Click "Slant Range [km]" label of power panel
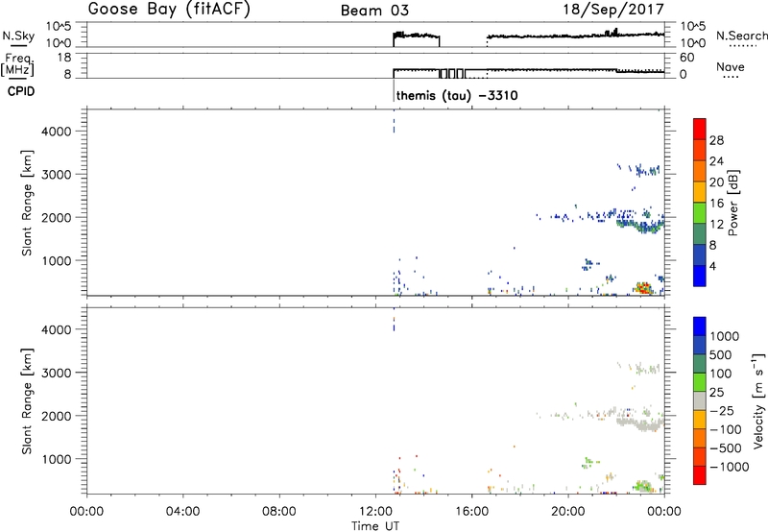The width and height of the screenshot is (768, 532). 27,203
